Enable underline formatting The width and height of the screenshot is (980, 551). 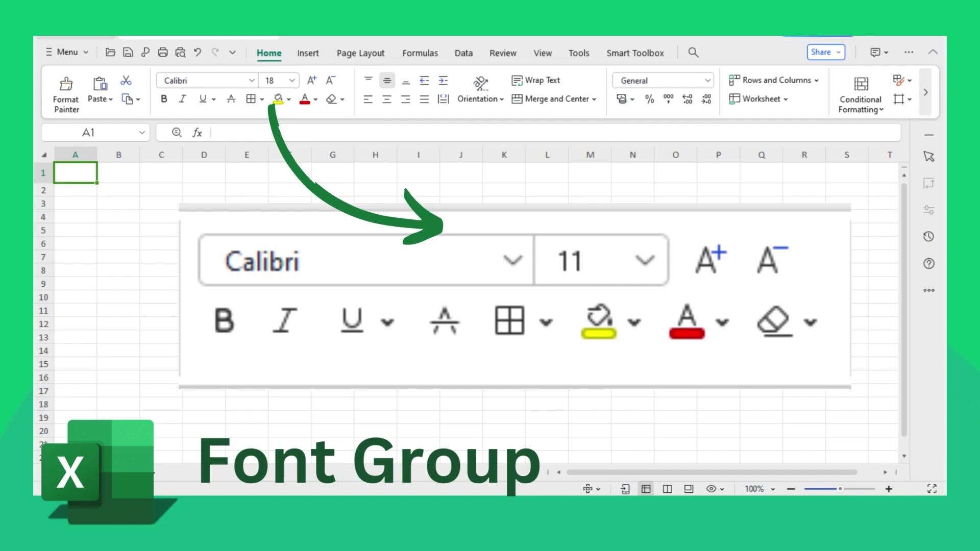tap(203, 98)
